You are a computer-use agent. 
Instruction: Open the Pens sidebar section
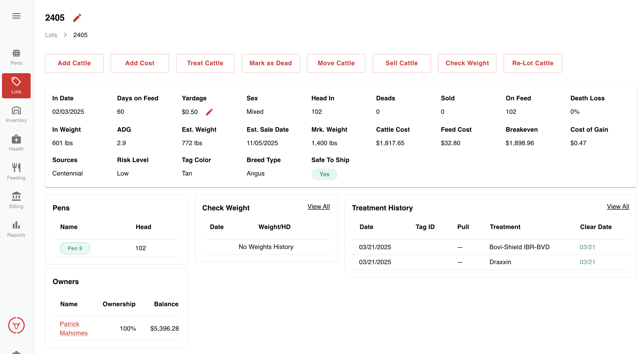tap(16, 57)
